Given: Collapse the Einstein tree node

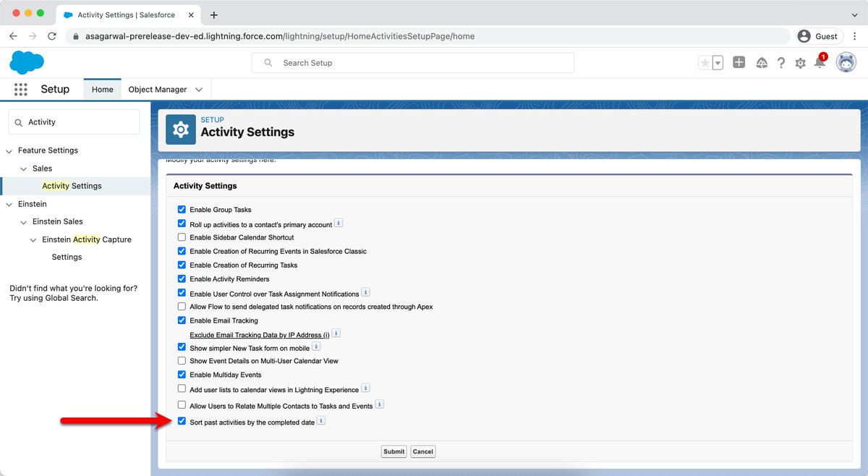Looking at the screenshot, I should [9, 204].
